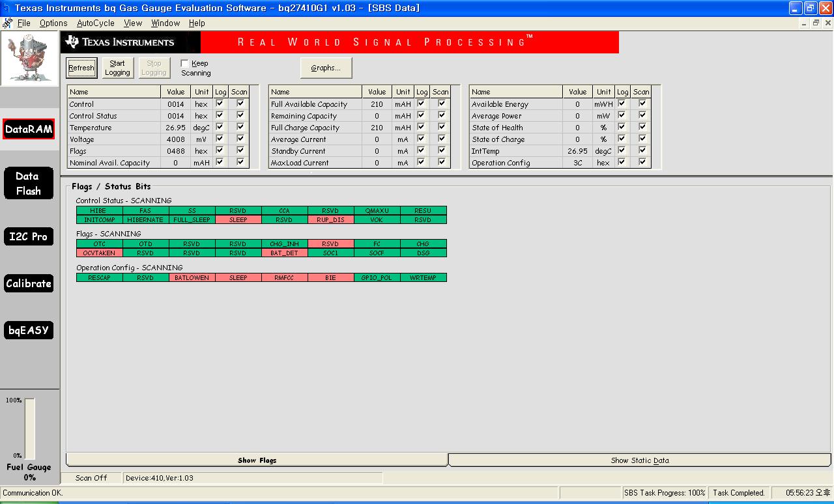Open the DataRAM sidebar section
Screen dimensions: 834x504
[29, 129]
